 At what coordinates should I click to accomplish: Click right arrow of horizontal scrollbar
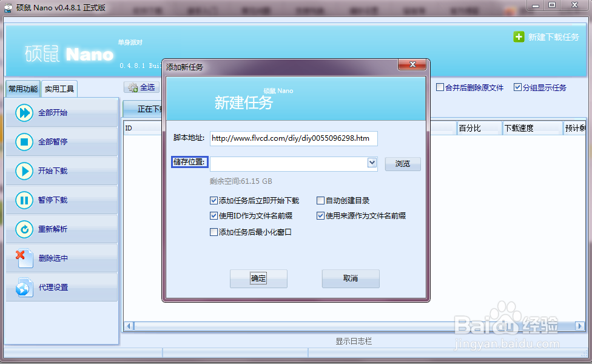pos(580,326)
